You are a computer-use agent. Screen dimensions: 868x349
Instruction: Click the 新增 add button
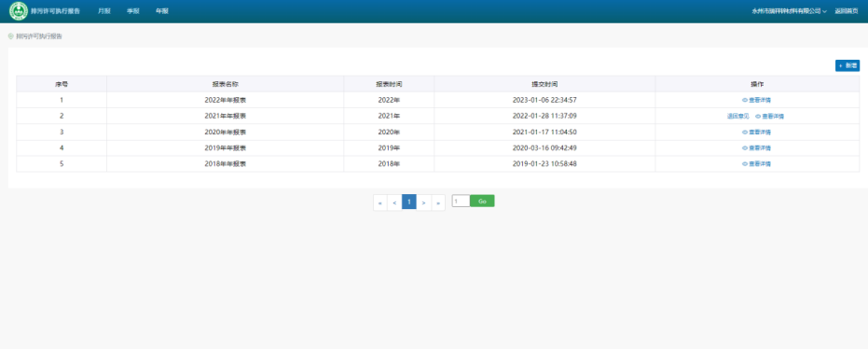coord(847,65)
